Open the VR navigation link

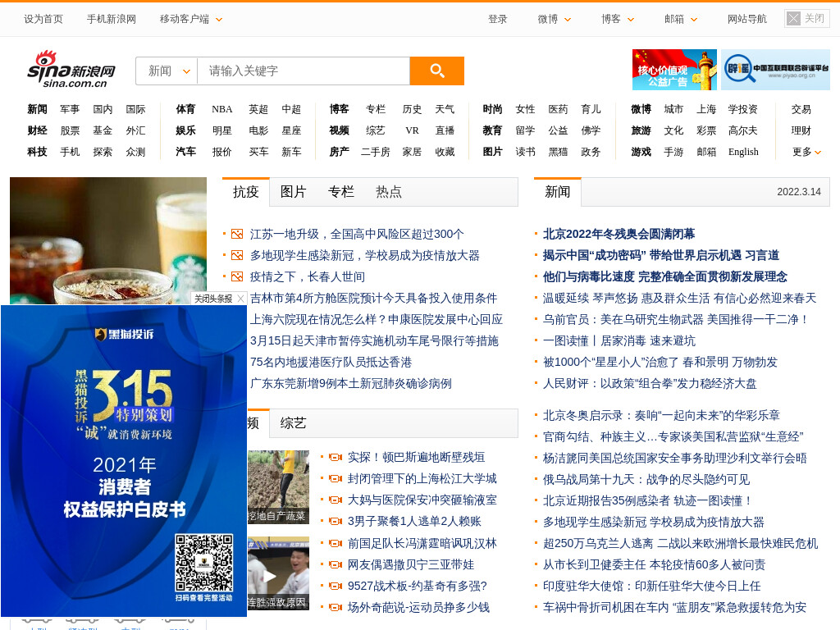click(x=412, y=130)
